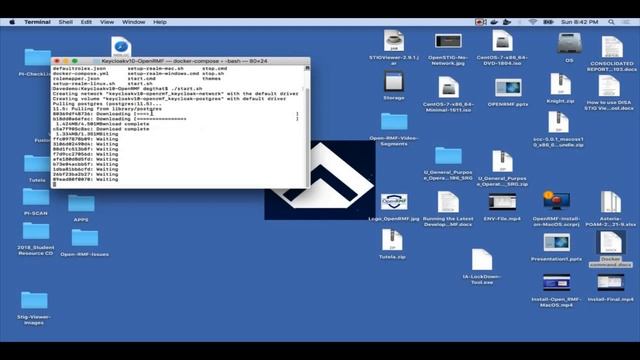Open the Shell menu

pos(66,22)
